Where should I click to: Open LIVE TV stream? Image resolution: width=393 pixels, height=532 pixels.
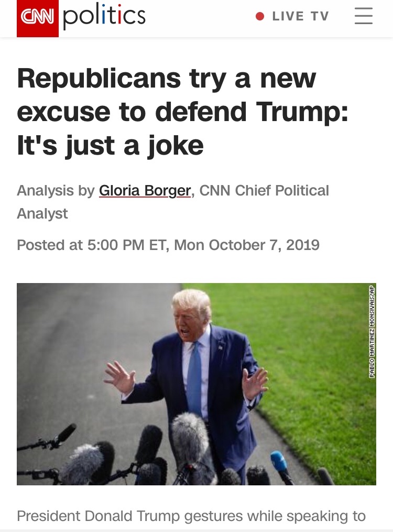pyautogui.click(x=300, y=16)
